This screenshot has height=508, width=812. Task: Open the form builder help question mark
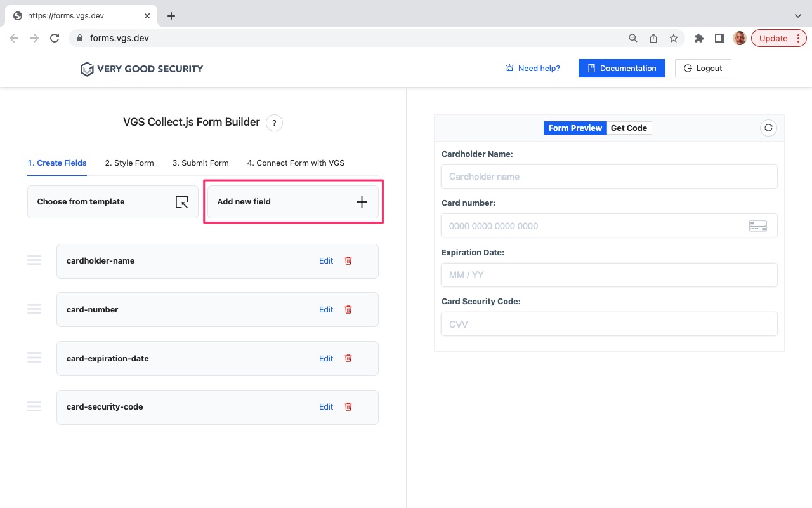pyautogui.click(x=274, y=123)
